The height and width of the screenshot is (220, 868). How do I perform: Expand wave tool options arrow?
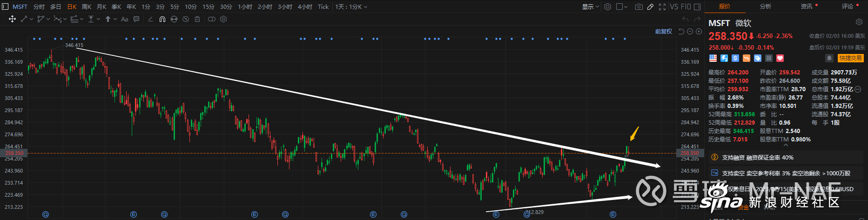65,19
